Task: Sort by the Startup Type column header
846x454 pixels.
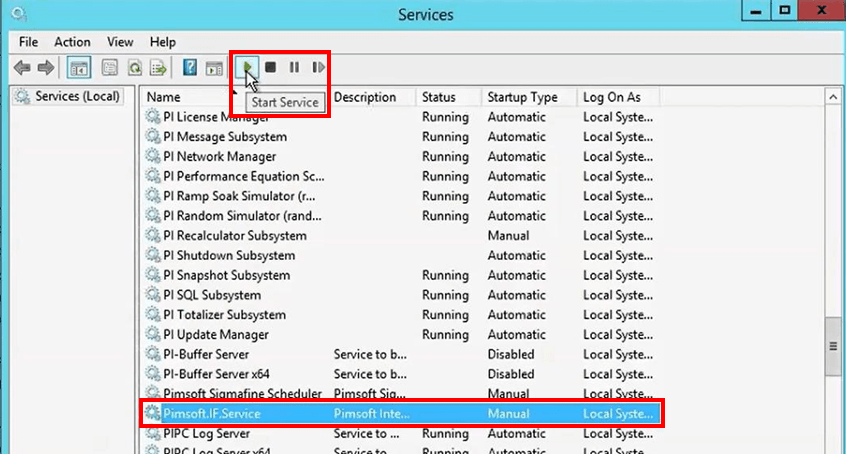Action: [x=522, y=97]
